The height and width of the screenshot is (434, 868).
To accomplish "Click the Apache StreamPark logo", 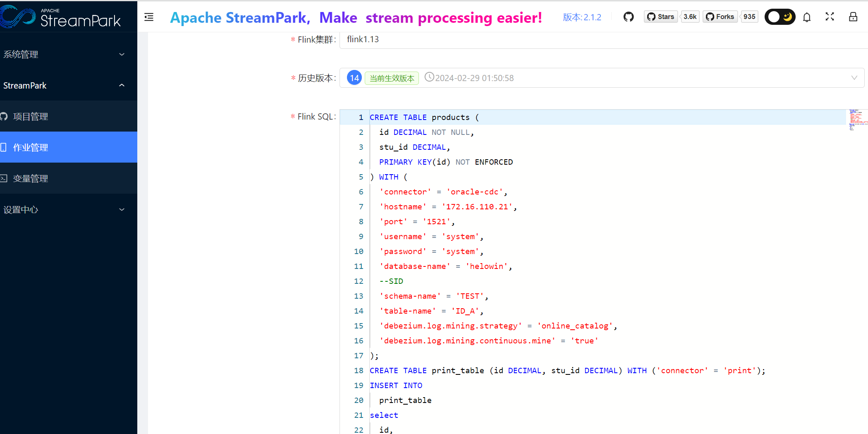I will pos(61,17).
